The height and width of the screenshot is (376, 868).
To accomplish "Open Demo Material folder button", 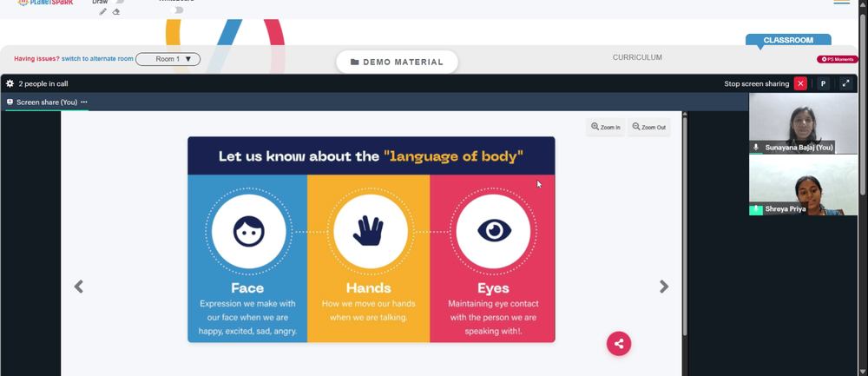I will click(x=397, y=62).
